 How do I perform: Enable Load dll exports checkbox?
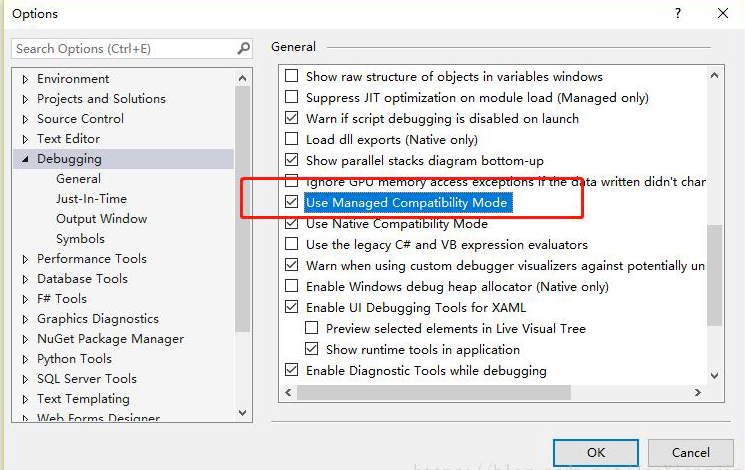tap(291, 139)
